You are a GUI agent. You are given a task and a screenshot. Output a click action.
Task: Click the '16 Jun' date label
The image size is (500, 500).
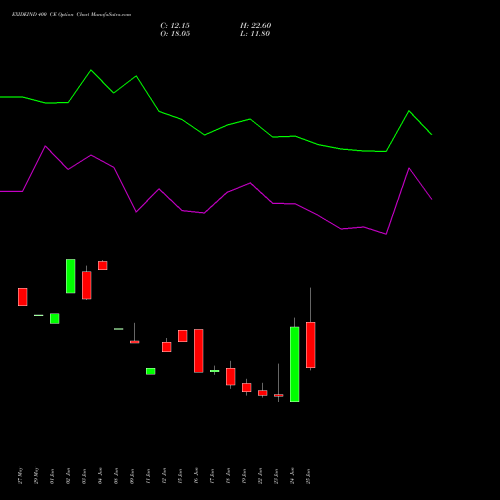point(197,476)
